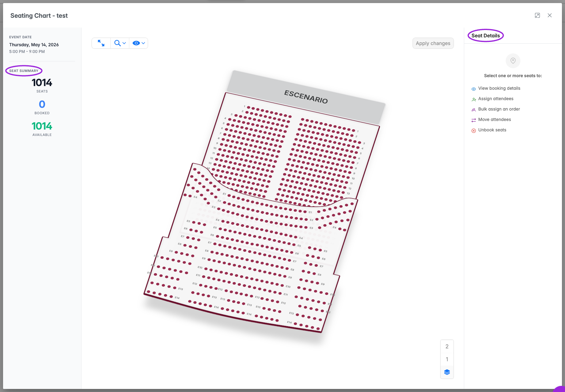Select floor level 2
The image size is (565, 392).
click(x=447, y=346)
